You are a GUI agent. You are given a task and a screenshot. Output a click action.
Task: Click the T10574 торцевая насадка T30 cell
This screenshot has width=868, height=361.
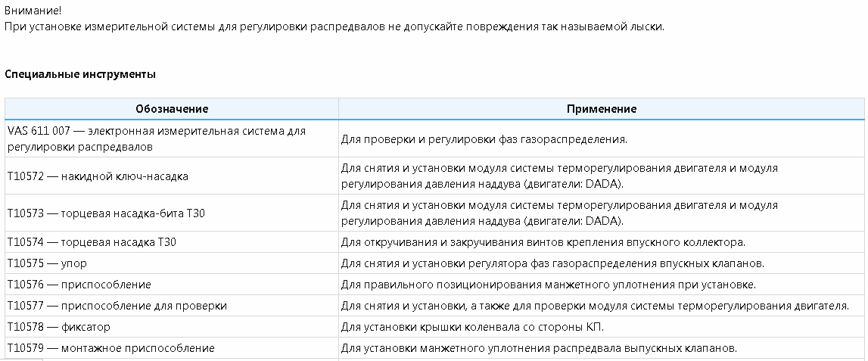92,242
